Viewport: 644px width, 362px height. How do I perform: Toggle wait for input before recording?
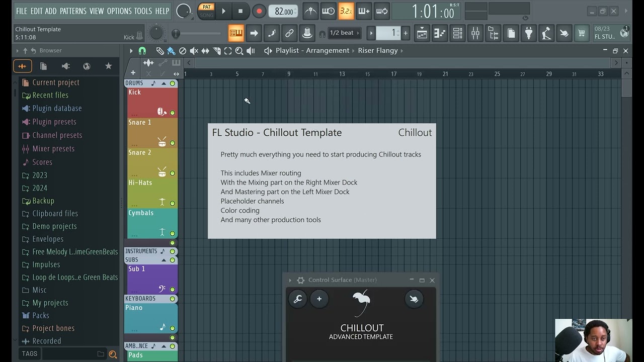(328, 11)
